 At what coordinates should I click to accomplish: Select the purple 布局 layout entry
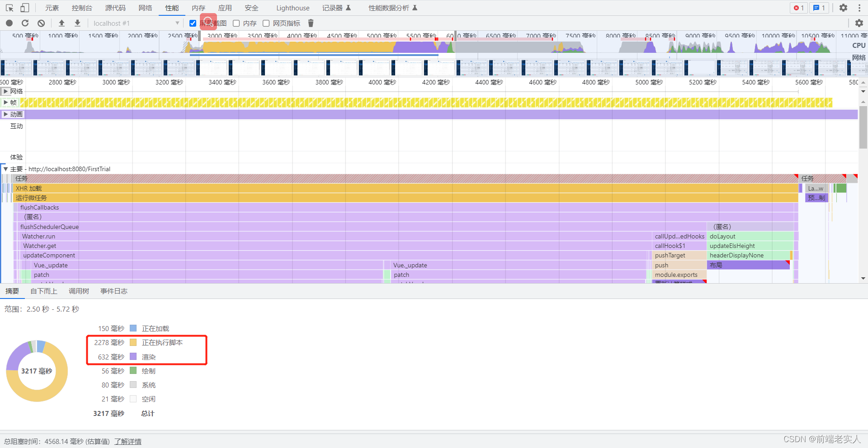pos(748,265)
